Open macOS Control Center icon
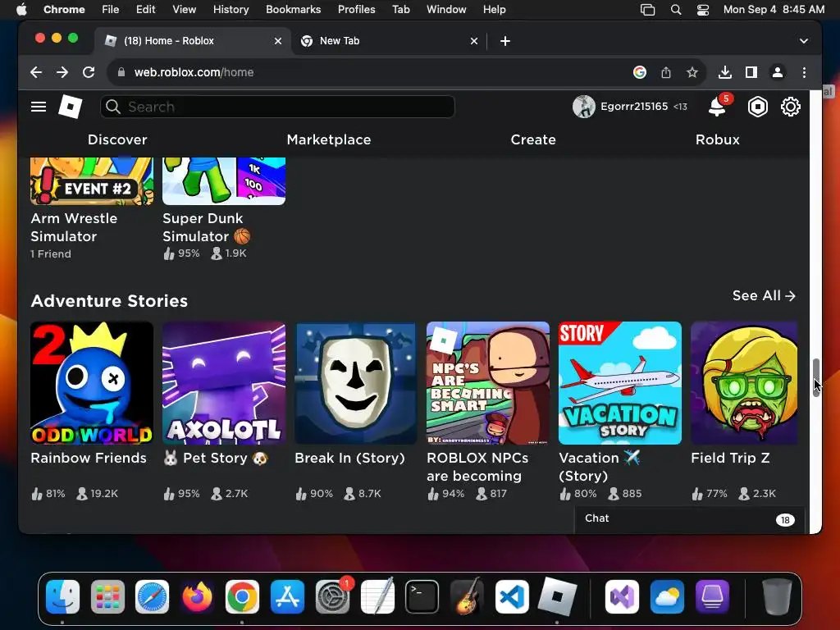840x630 pixels. pyautogui.click(x=703, y=10)
